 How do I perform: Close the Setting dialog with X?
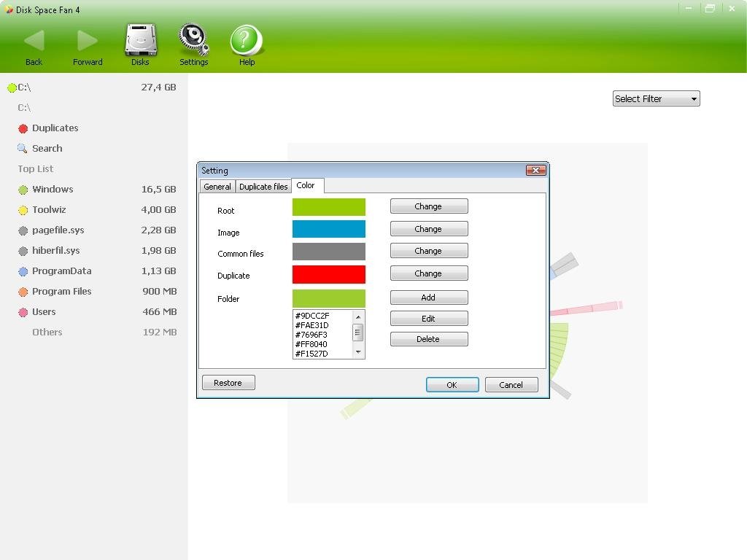(x=536, y=170)
